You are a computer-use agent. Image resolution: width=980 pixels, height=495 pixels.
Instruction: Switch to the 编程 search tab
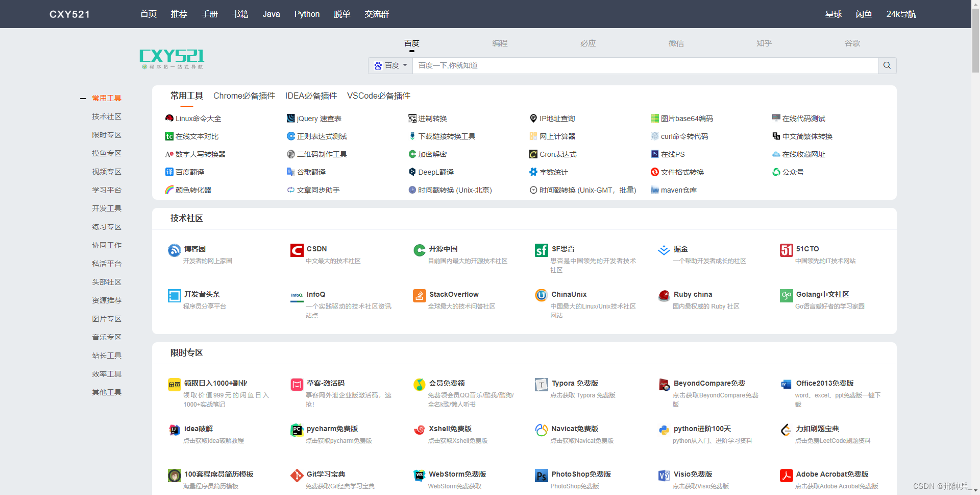[x=500, y=43]
